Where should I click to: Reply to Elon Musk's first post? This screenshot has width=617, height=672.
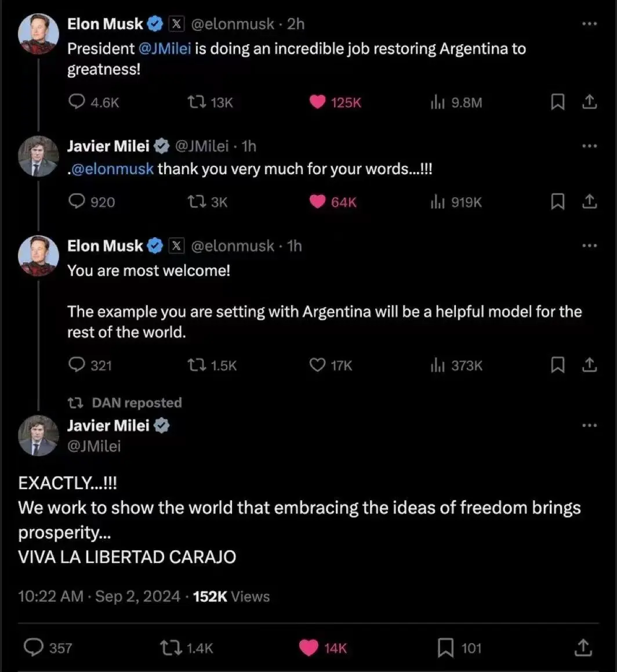77,103
